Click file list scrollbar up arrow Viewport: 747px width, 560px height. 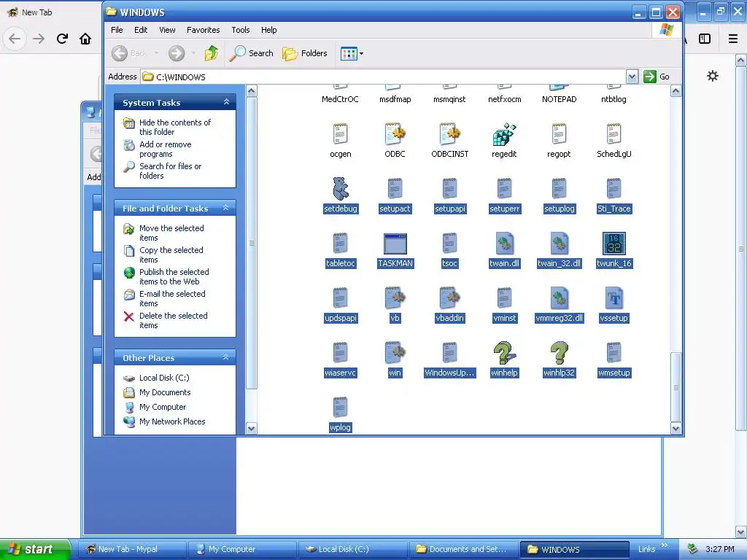point(676,91)
